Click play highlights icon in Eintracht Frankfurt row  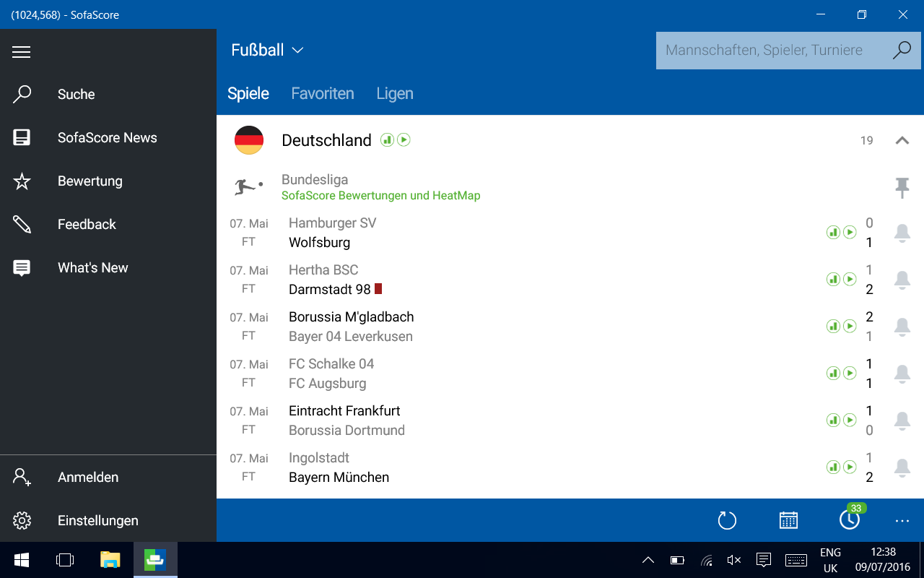tap(850, 420)
